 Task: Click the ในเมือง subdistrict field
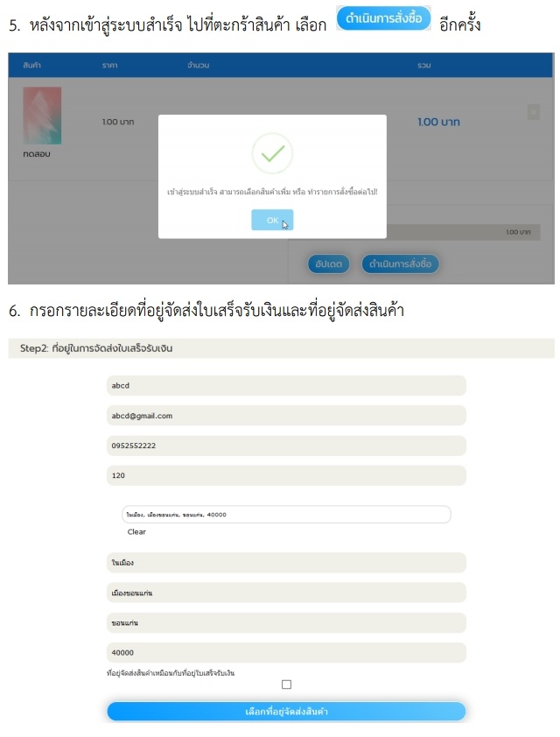(286, 563)
